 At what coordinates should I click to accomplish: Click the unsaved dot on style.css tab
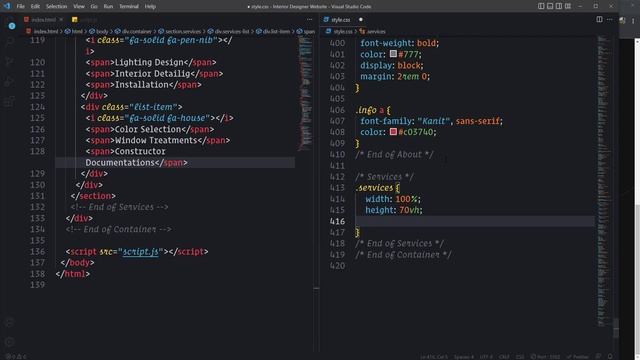tap(361, 19)
